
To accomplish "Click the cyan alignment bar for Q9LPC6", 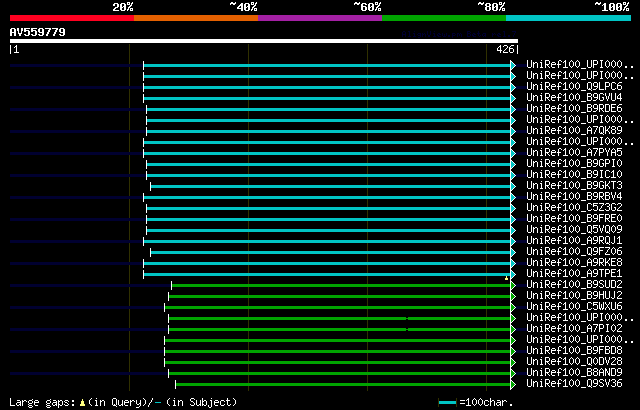I will point(327,87).
